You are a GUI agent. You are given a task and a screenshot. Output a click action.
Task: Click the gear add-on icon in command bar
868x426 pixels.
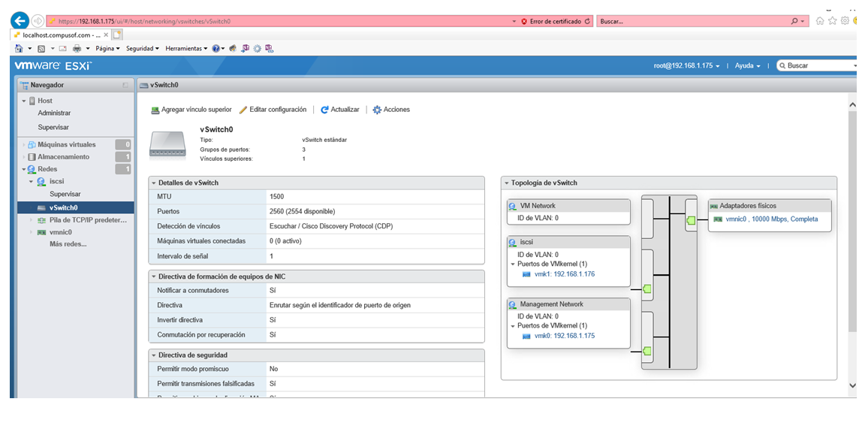point(257,48)
